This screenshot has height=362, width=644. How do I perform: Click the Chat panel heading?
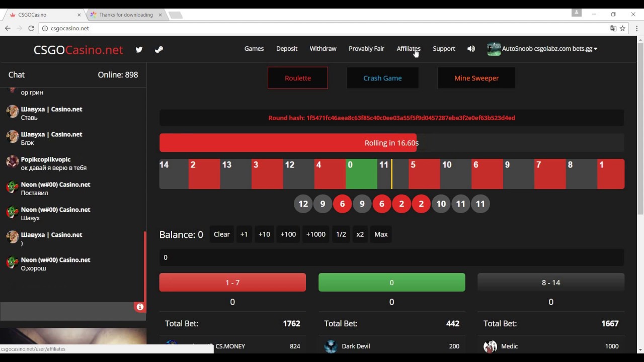[x=17, y=74]
